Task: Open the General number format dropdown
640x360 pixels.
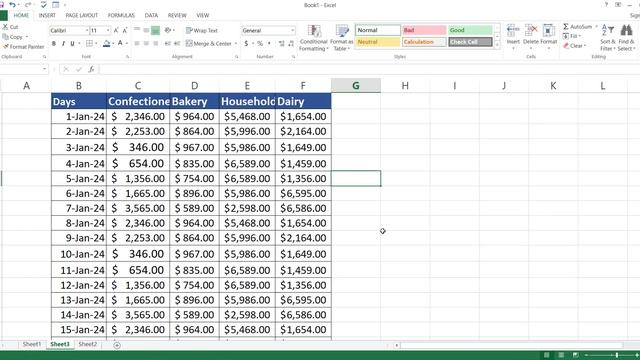Action: coord(292,31)
